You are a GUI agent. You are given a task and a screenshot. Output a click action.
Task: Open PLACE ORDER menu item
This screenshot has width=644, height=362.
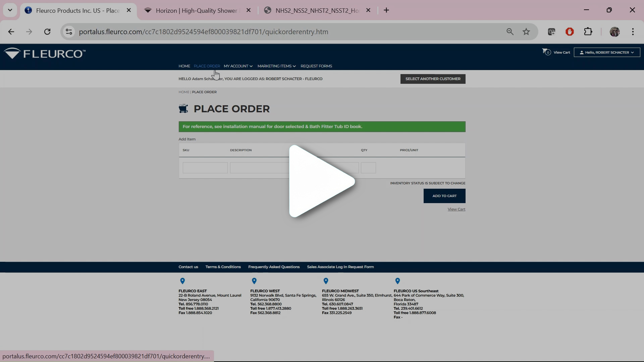coord(207,66)
